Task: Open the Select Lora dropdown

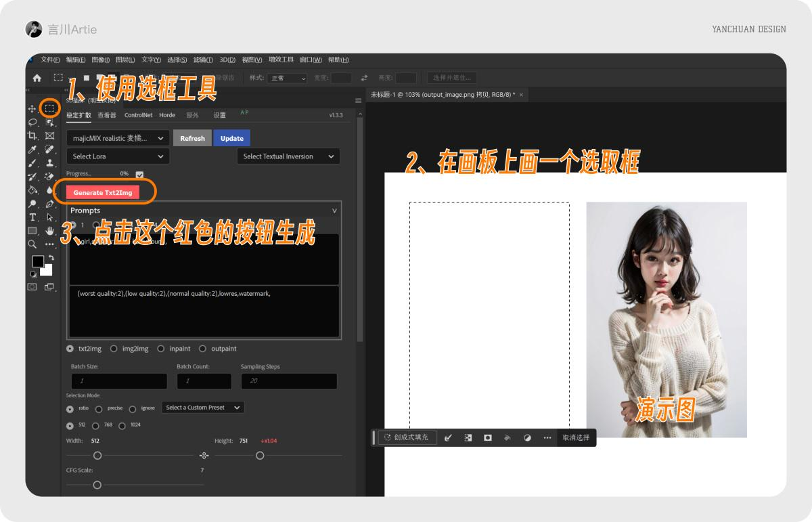Action: click(x=117, y=156)
